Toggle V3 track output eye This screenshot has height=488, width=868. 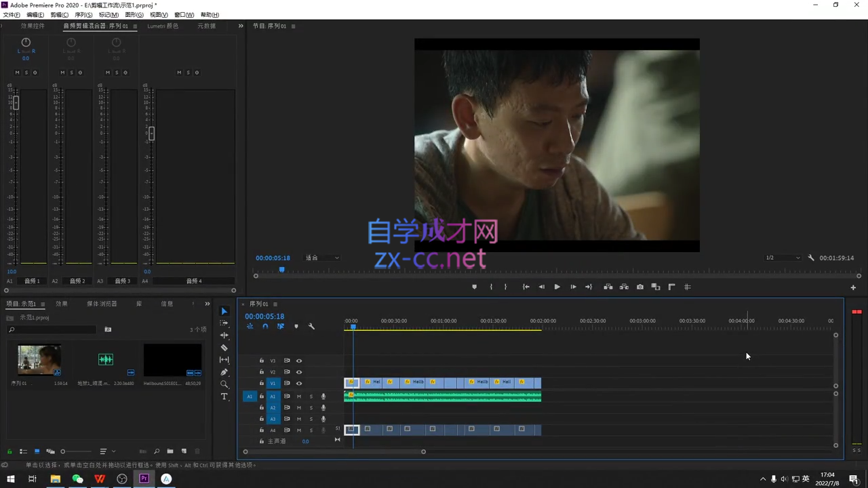pos(299,361)
